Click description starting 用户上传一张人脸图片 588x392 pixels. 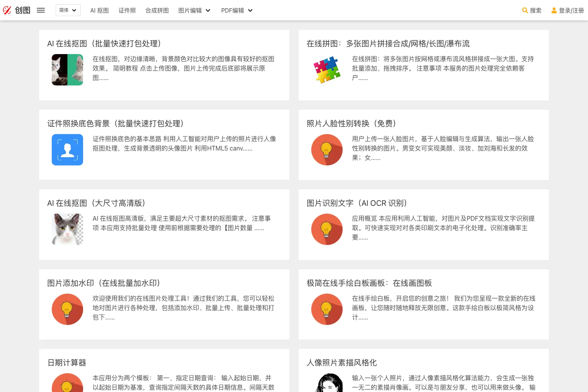[x=443, y=148]
